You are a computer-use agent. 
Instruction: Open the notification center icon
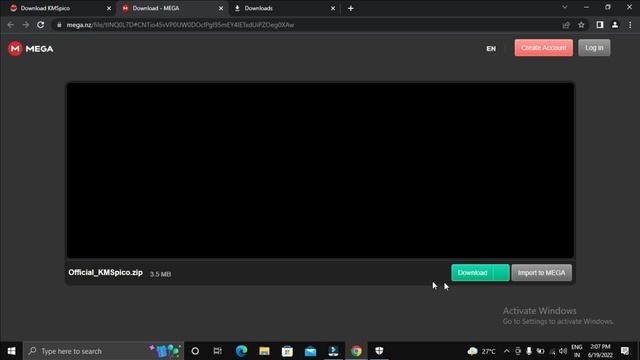pos(625,351)
